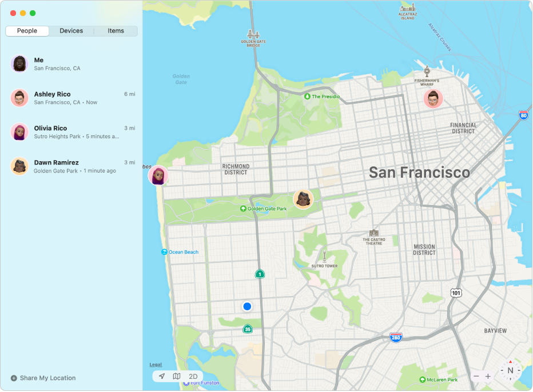Image resolution: width=533 pixels, height=392 pixels.
Task: Switch to the Devices tab
Action: (71, 30)
